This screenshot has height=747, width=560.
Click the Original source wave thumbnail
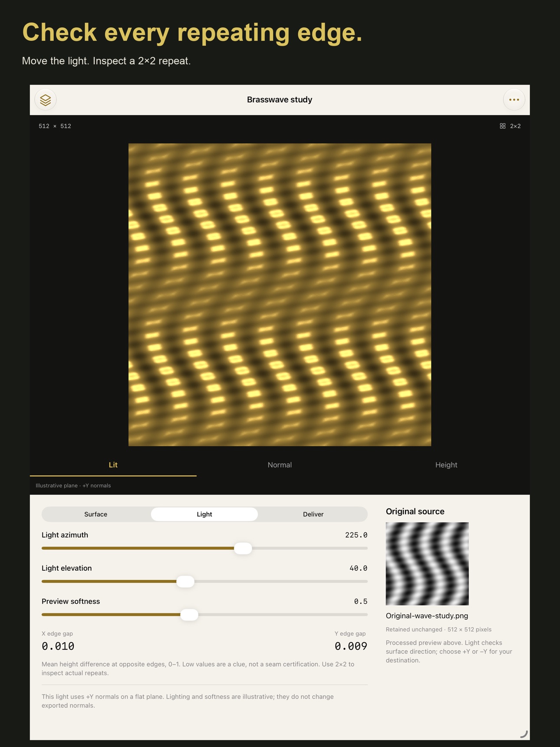(x=427, y=564)
